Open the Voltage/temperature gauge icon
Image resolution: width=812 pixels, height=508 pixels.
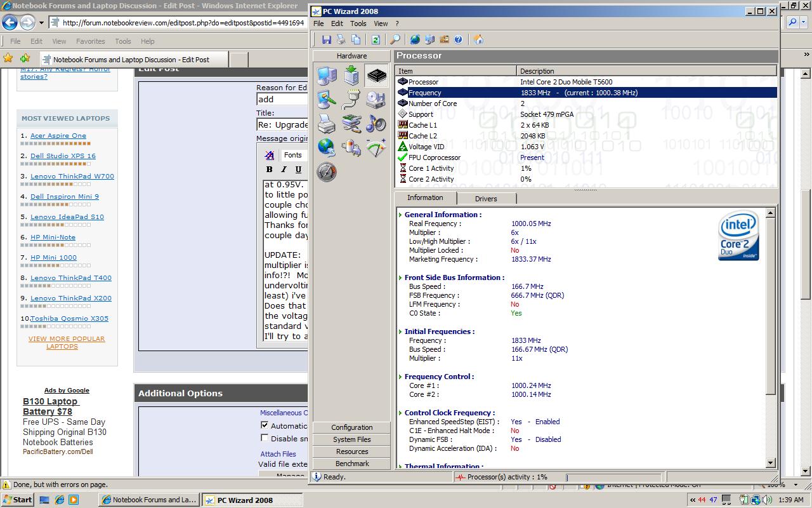point(376,148)
